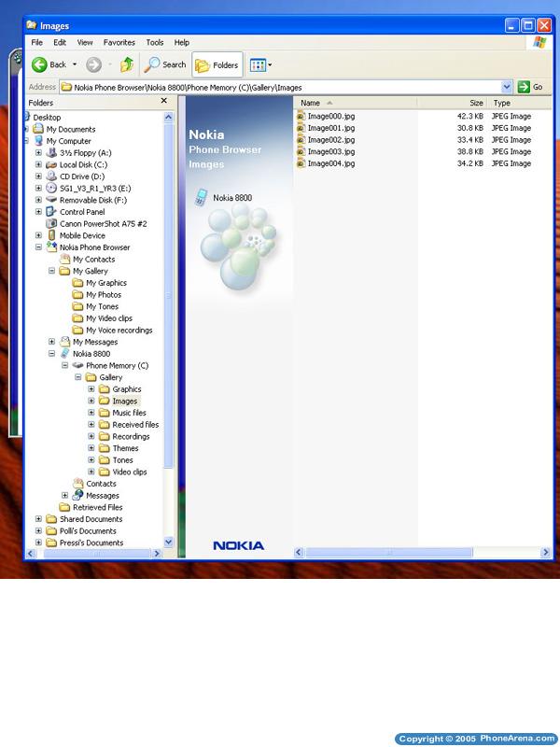This screenshot has width=560, height=747.
Task: Select the Image003.jpg file name
Action: tap(331, 151)
